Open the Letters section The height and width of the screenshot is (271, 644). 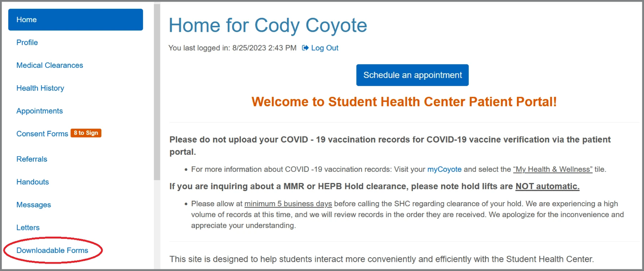pos(28,228)
